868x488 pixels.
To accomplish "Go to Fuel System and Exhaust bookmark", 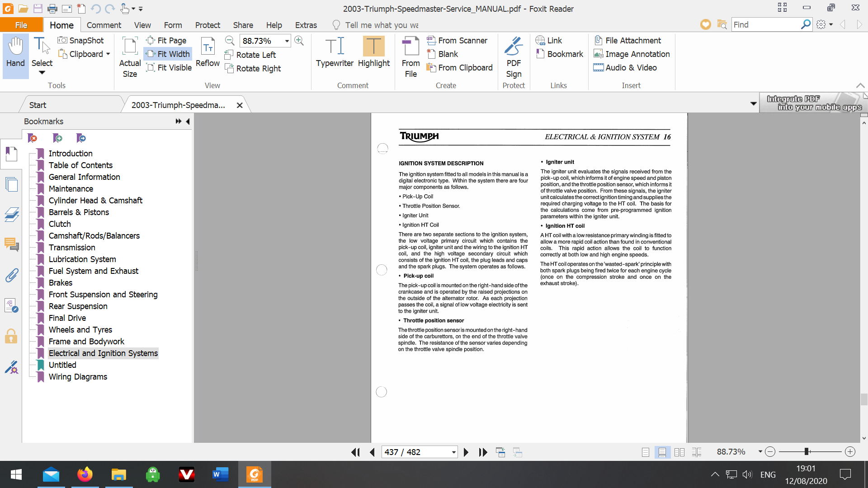I will 94,271.
